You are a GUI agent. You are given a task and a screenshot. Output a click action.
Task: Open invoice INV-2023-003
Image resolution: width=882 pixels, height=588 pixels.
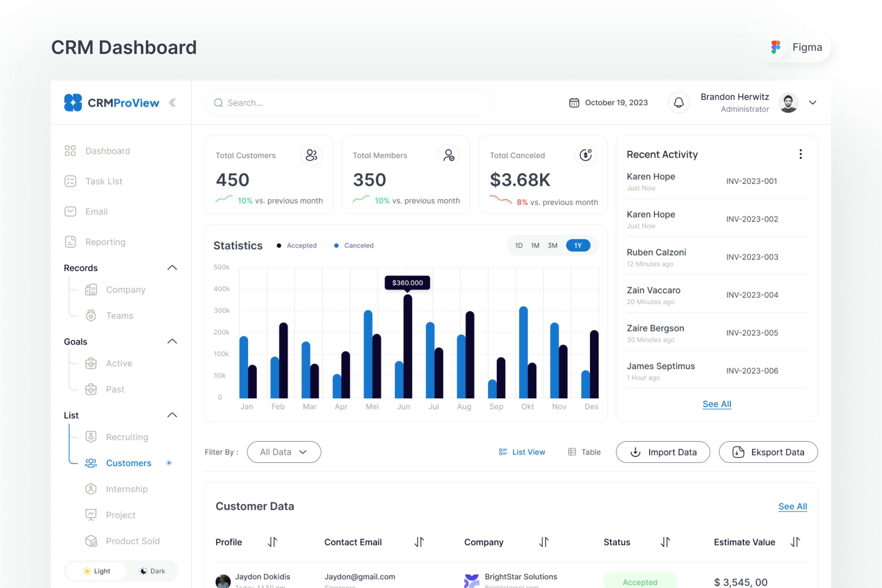[752, 257]
